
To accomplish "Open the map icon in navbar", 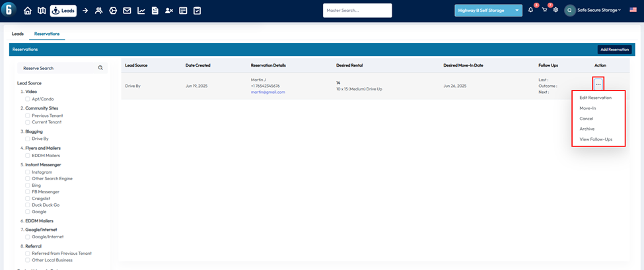I will click(x=42, y=11).
